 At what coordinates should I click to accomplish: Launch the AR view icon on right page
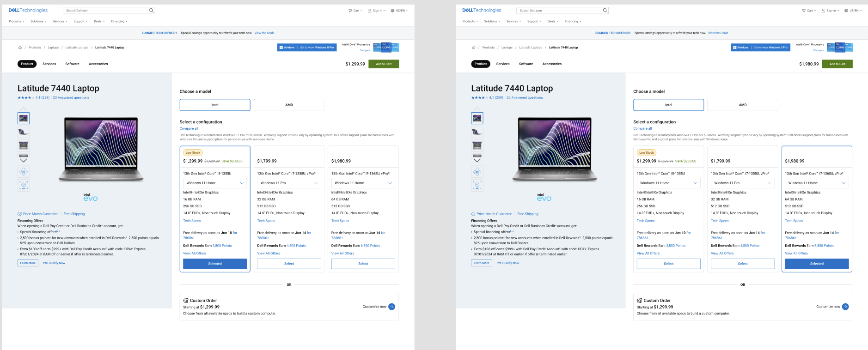(477, 186)
